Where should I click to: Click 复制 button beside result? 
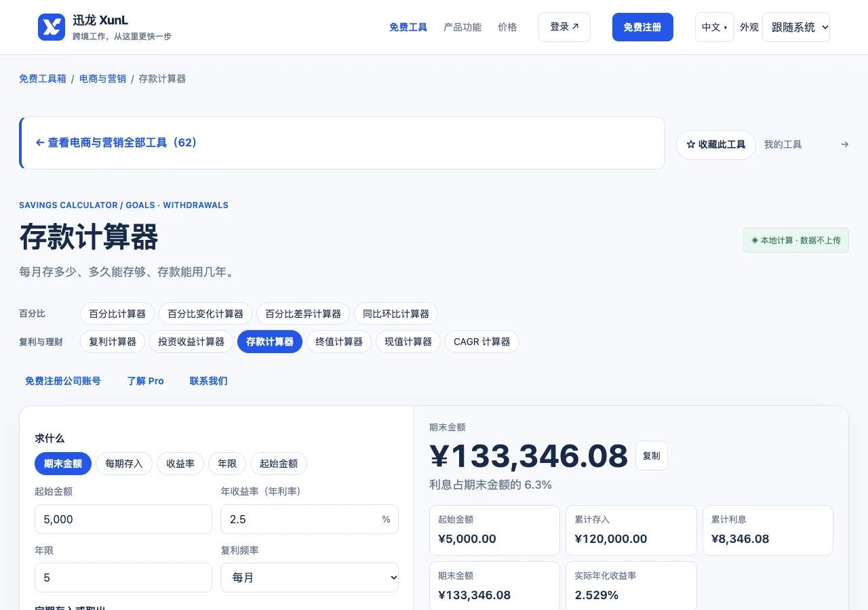(x=652, y=455)
